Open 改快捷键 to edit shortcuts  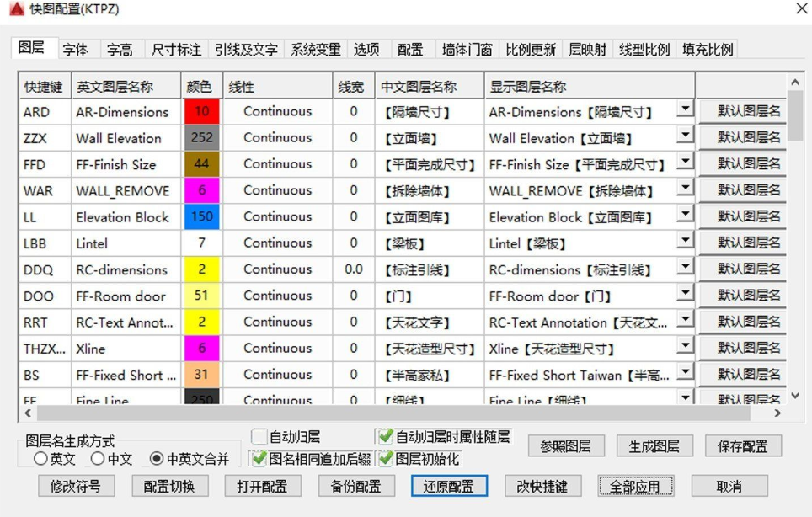pyautogui.click(x=543, y=487)
